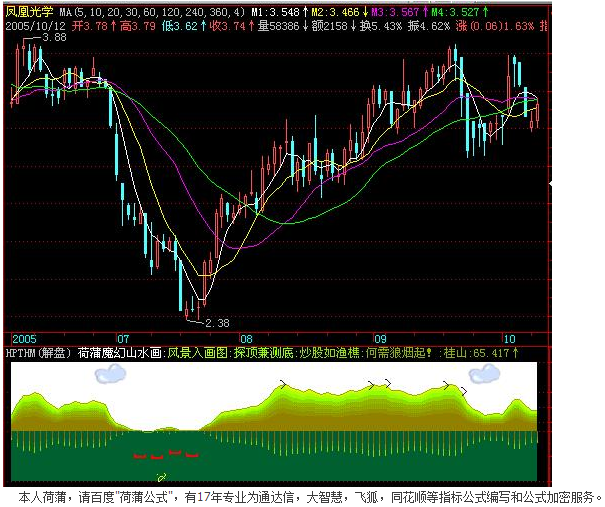Click the rightmost black peak arrow marker
The width and height of the screenshot is (605, 507).
465,389
